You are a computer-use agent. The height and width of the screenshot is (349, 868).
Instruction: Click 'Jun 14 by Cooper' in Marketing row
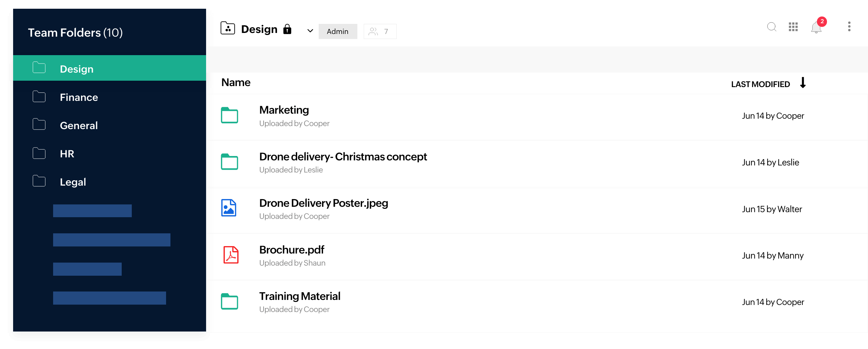(773, 116)
